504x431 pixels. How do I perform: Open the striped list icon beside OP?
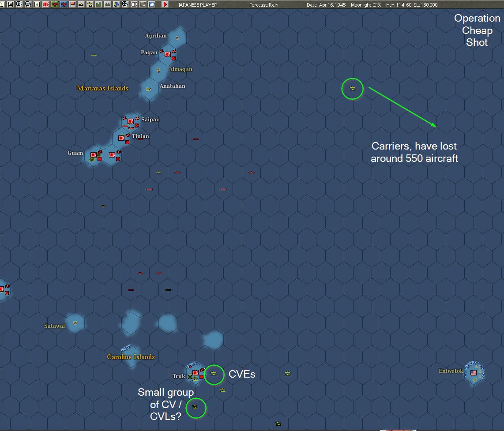pyautogui.click(x=143, y=4)
